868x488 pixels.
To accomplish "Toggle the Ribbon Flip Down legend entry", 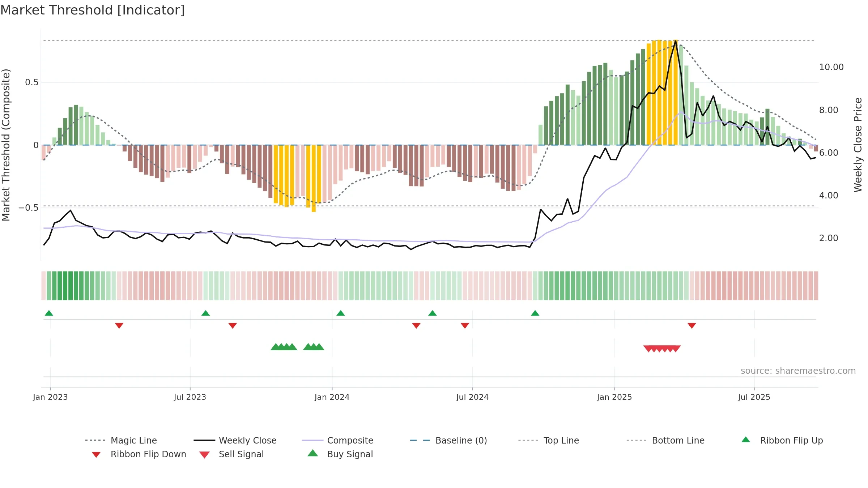I will click(x=139, y=454).
